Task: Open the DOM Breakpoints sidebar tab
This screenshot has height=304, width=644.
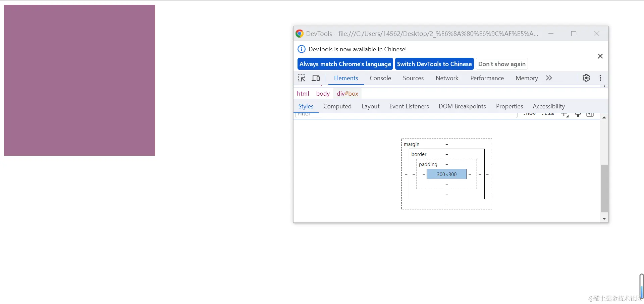Action: coord(462,106)
